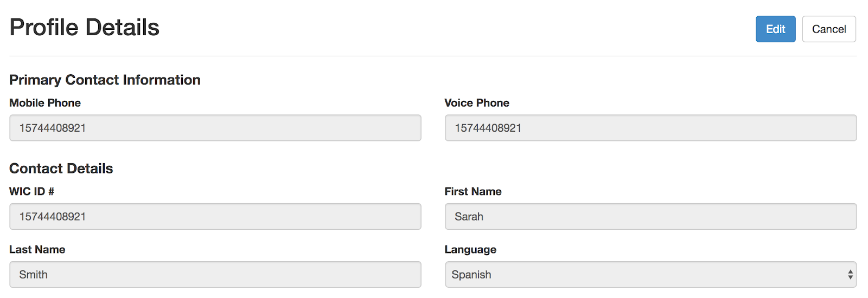Click the Mobile Phone label
Viewport: 868px width, 298px height.
click(x=45, y=103)
